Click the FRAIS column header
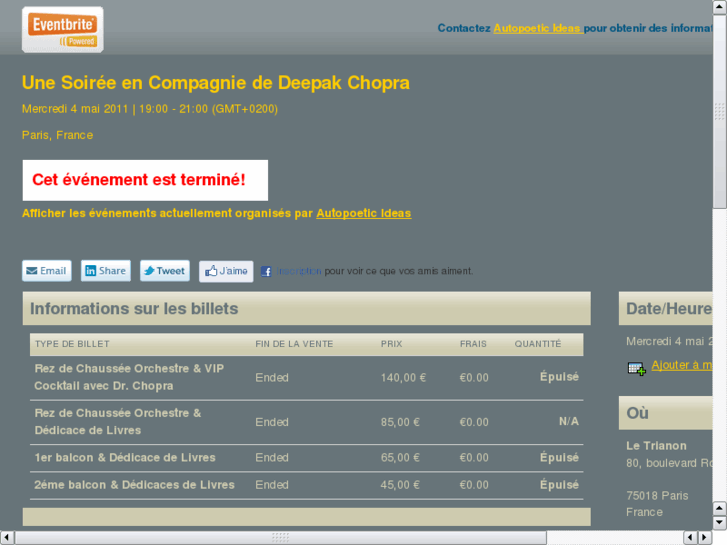This screenshot has width=727, height=545. [x=473, y=344]
